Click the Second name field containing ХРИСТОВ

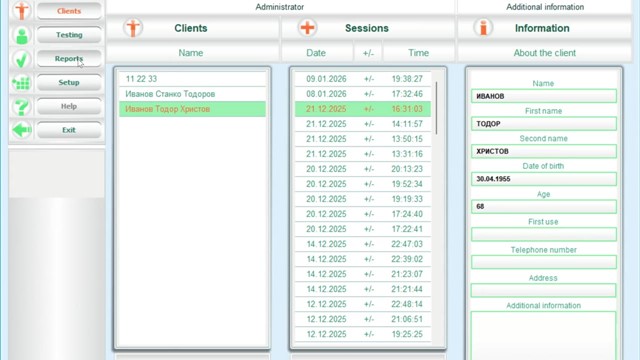pos(544,151)
